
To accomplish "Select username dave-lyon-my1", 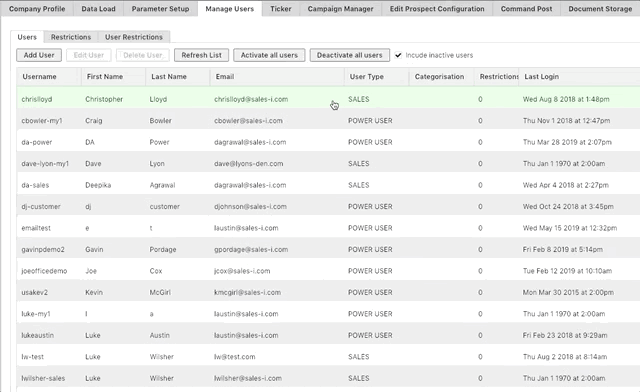I will (x=45, y=164).
